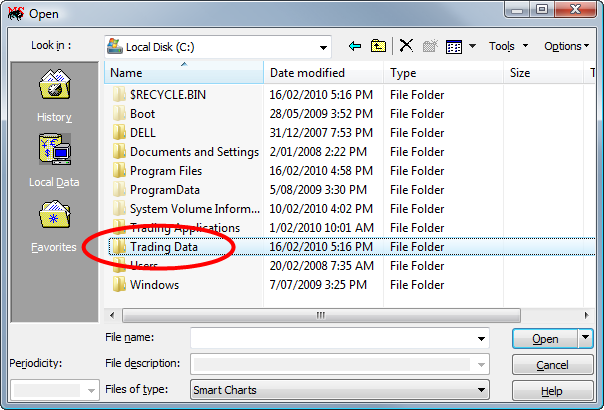Image resolution: width=604 pixels, height=410 pixels.
Task: Open the Favorites sidebar shortcut
Action: (x=54, y=226)
